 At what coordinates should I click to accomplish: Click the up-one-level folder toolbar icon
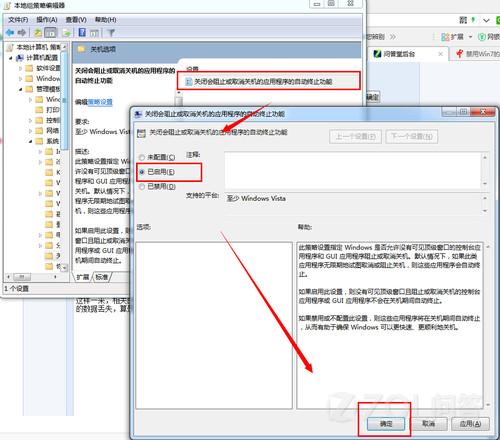pos(38,32)
